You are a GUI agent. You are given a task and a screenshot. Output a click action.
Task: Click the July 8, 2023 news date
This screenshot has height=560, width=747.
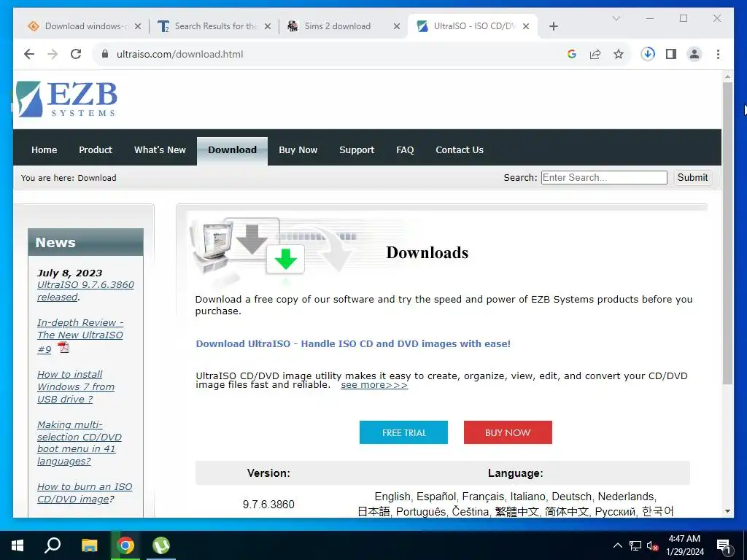(69, 273)
